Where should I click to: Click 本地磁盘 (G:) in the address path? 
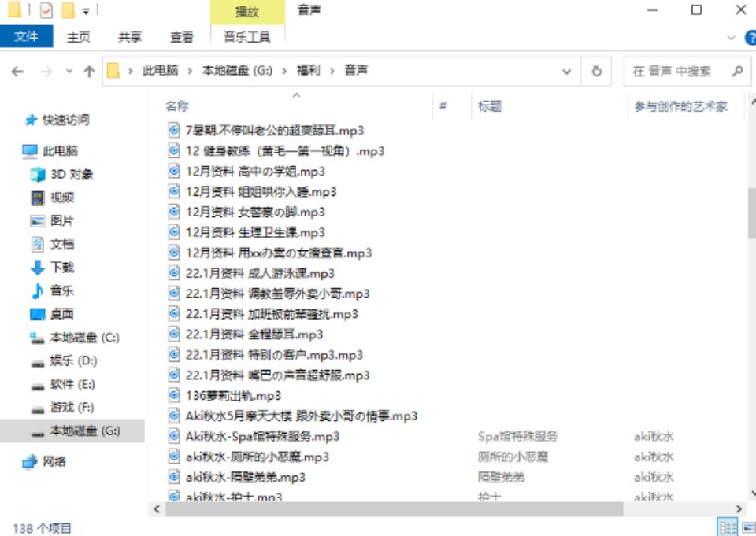point(237,70)
